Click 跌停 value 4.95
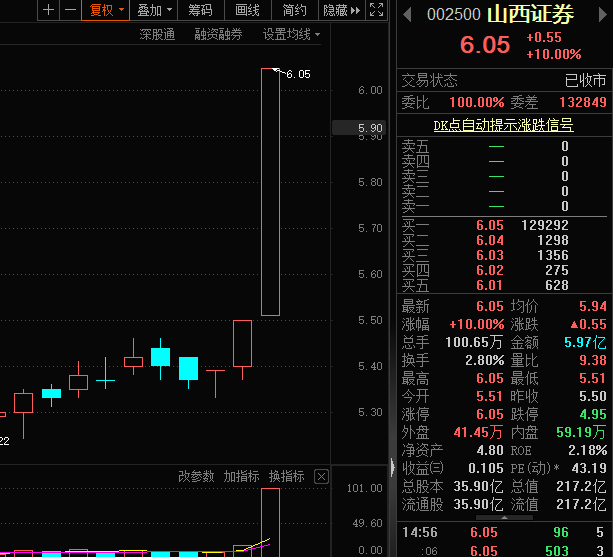This screenshot has height=557, width=613. [593, 414]
